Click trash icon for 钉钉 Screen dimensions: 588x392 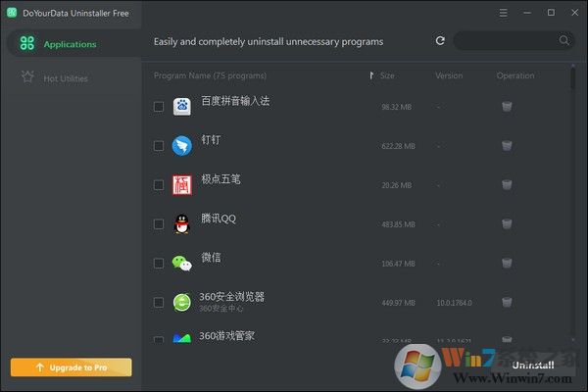click(507, 146)
